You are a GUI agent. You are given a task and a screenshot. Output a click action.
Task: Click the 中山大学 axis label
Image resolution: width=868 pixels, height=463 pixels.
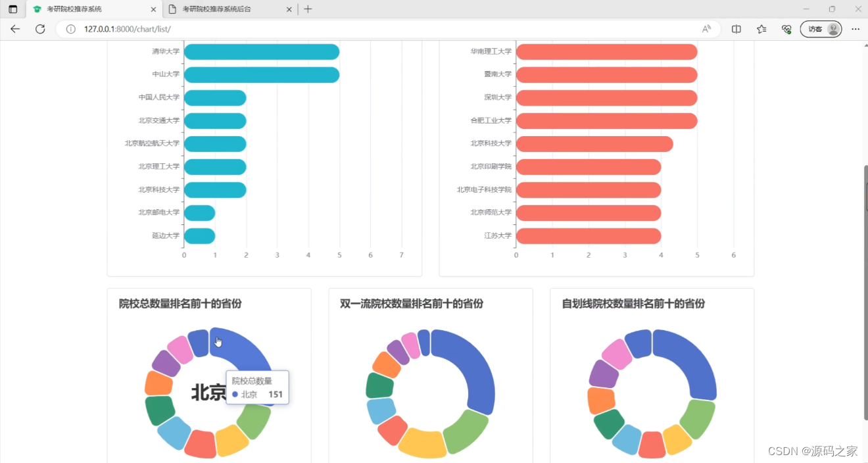pyautogui.click(x=166, y=74)
